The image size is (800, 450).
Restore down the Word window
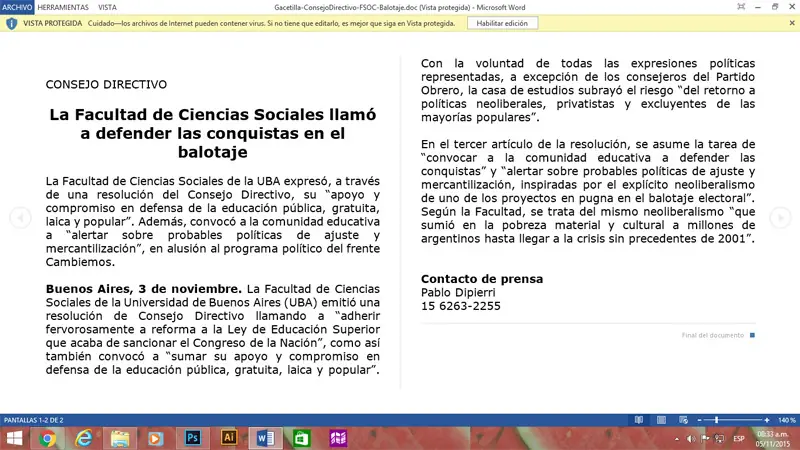(x=775, y=7)
